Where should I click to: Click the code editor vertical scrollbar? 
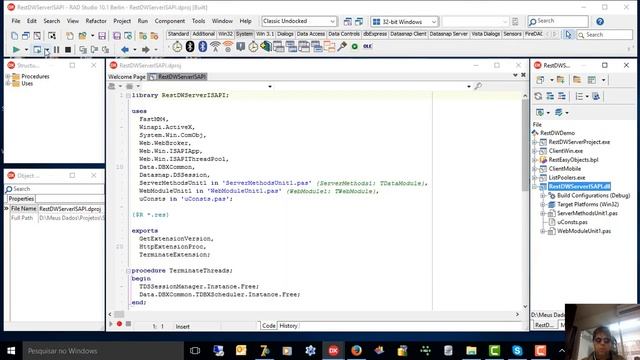525,201
